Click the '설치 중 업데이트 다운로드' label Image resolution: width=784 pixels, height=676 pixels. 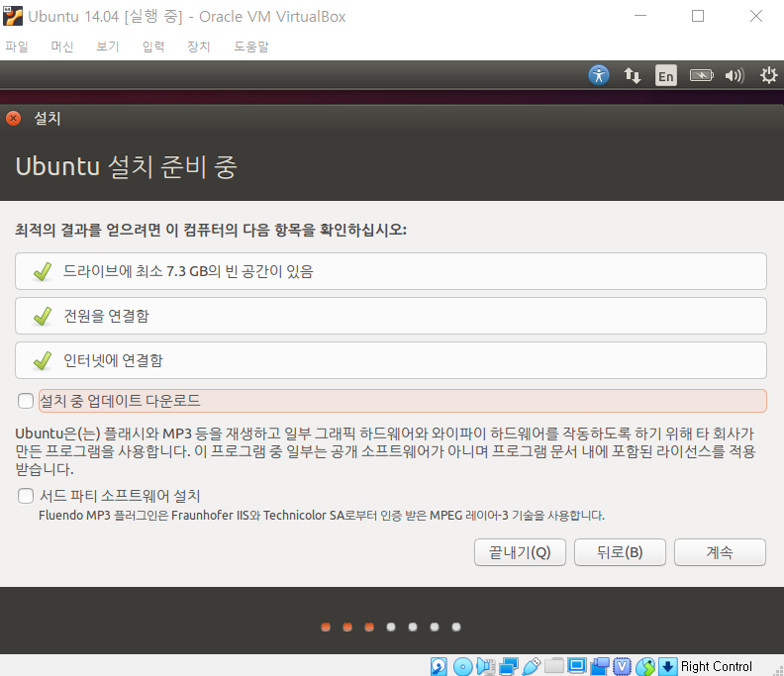pos(120,401)
